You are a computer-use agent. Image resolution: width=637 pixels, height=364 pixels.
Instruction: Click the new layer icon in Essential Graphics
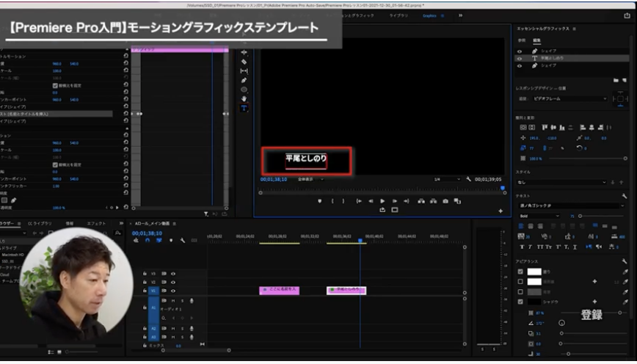pos(625,81)
